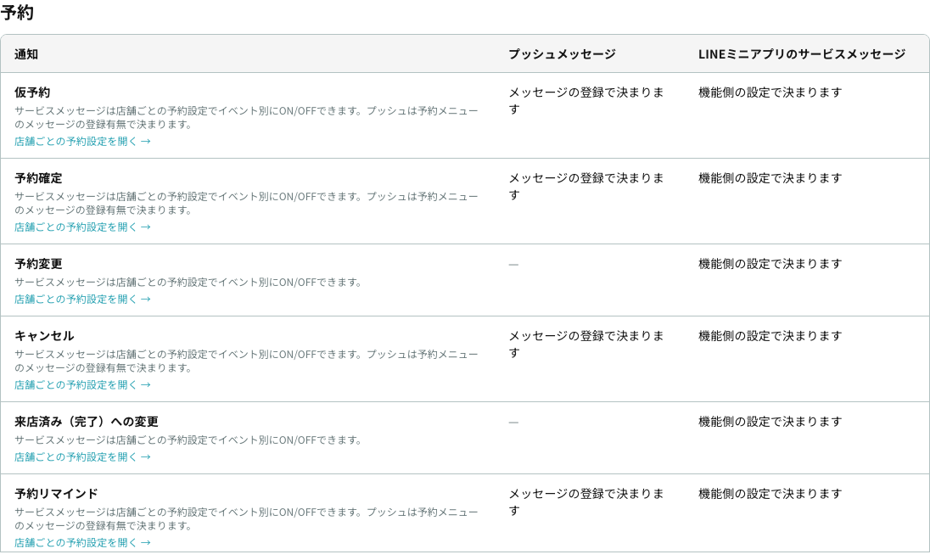Click the プッシュメッセージ column header
This screenshot has height=560, width=930.
[x=562, y=54]
